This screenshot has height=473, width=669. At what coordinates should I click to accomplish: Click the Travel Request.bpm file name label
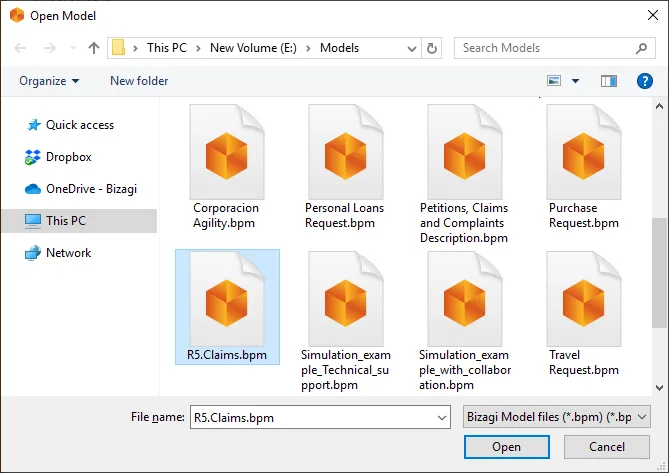[584, 363]
